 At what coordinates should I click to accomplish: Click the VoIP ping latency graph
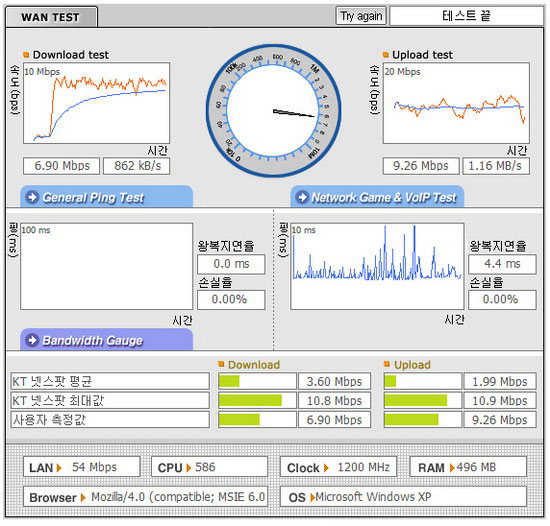(377, 266)
